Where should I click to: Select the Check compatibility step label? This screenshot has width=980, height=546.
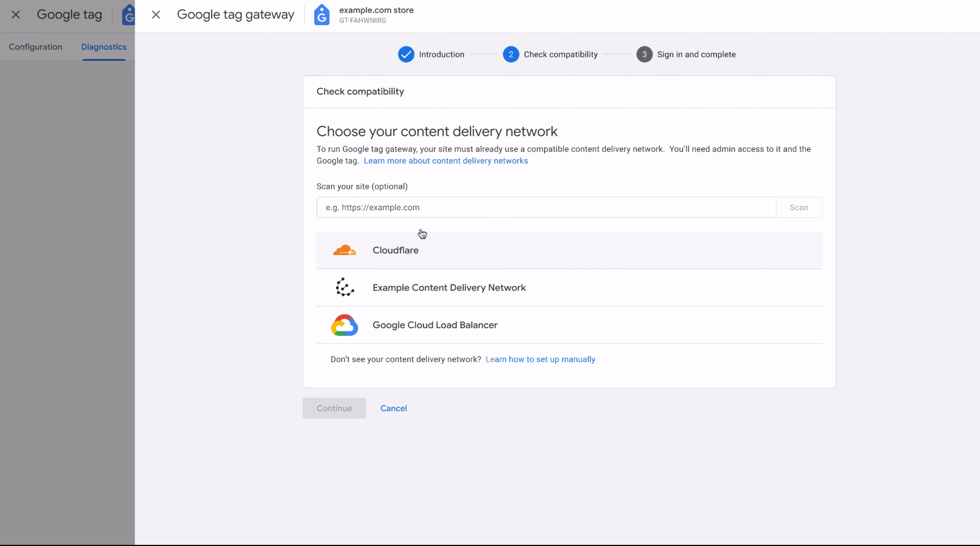coord(561,54)
